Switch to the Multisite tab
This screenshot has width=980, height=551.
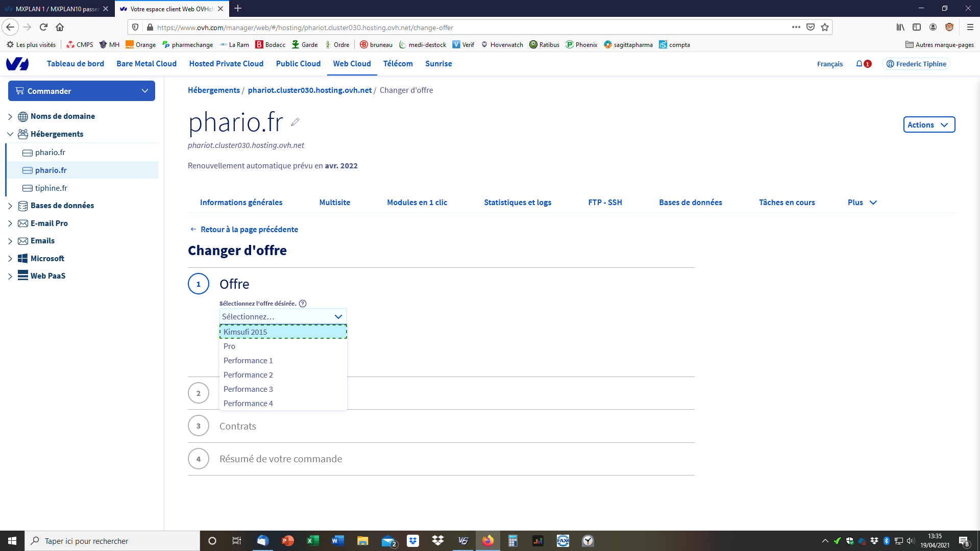click(x=334, y=203)
